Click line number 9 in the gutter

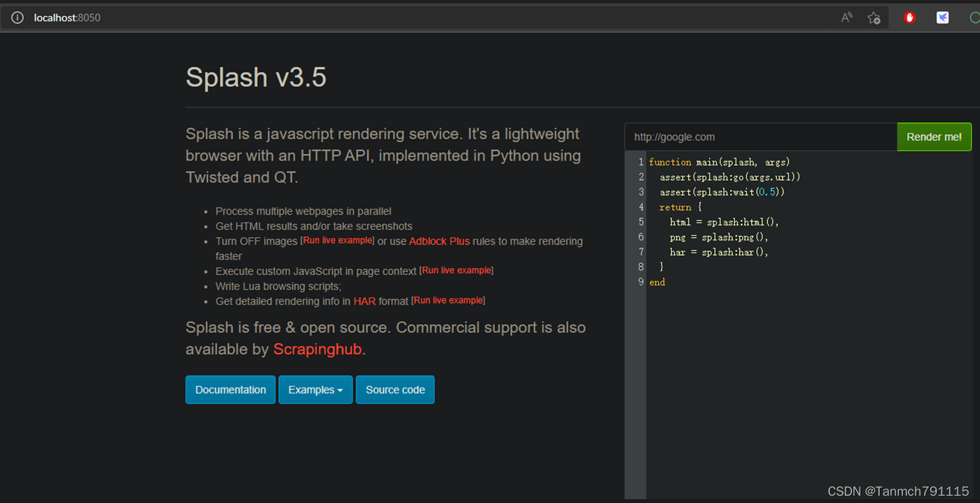(x=640, y=282)
